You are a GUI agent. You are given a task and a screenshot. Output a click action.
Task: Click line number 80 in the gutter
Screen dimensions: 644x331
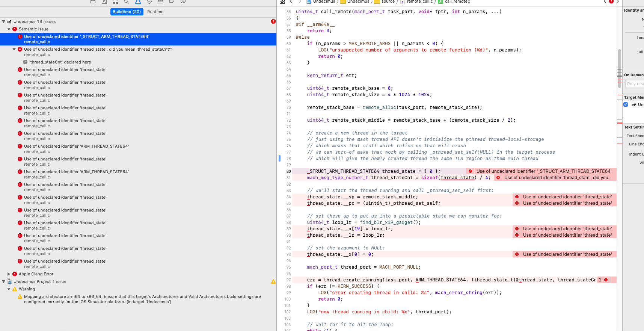coord(288,171)
